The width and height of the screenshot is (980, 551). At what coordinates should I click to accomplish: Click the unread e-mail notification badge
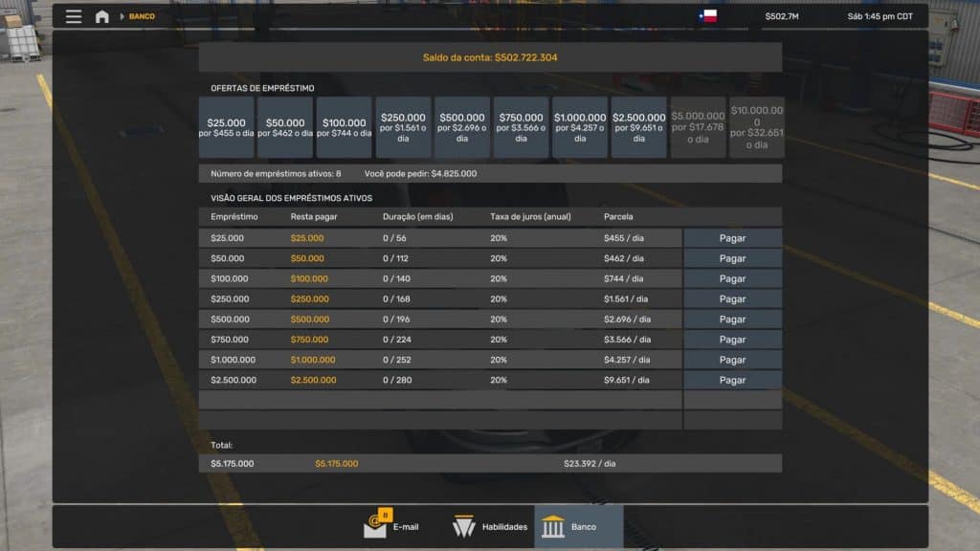[x=384, y=512]
